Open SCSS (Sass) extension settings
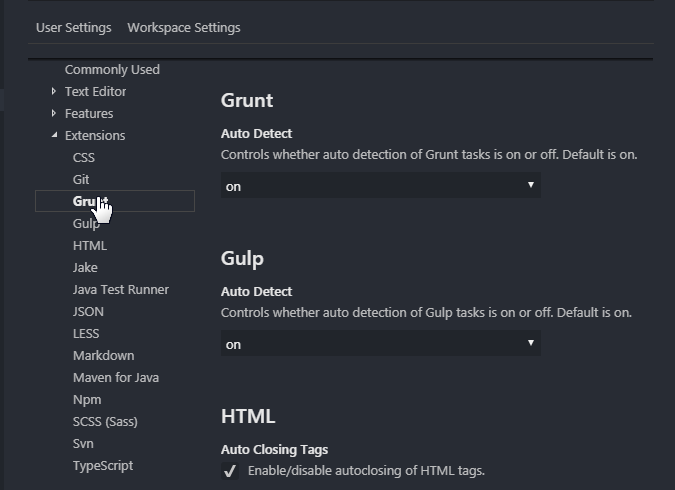675x490 pixels. pos(105,422)
